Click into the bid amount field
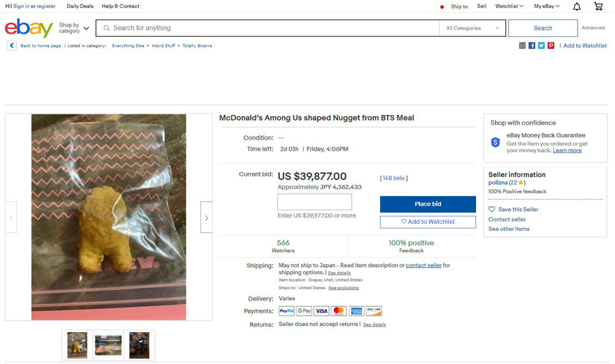 pyautogui.click(x=314, y=202)
